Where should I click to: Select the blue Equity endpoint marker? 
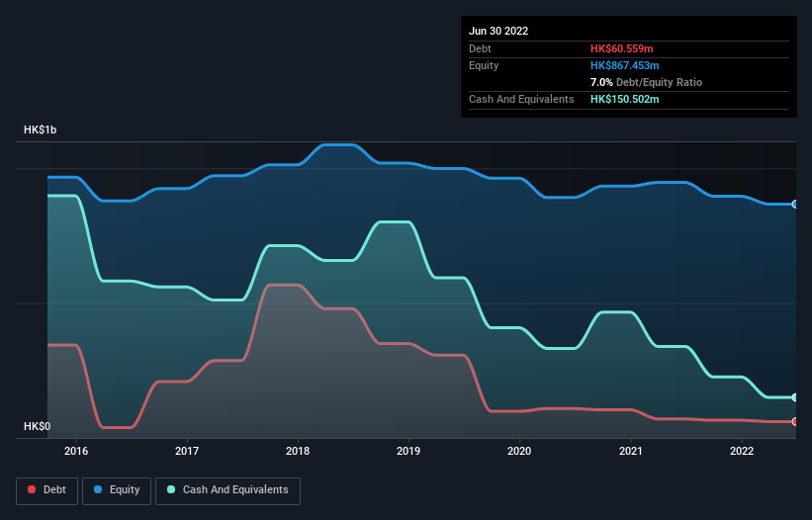tap(795, 205)
